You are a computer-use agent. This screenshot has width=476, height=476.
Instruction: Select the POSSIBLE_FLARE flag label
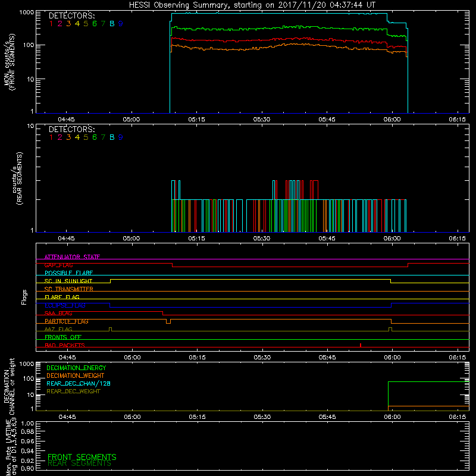(x=68, y=273)
